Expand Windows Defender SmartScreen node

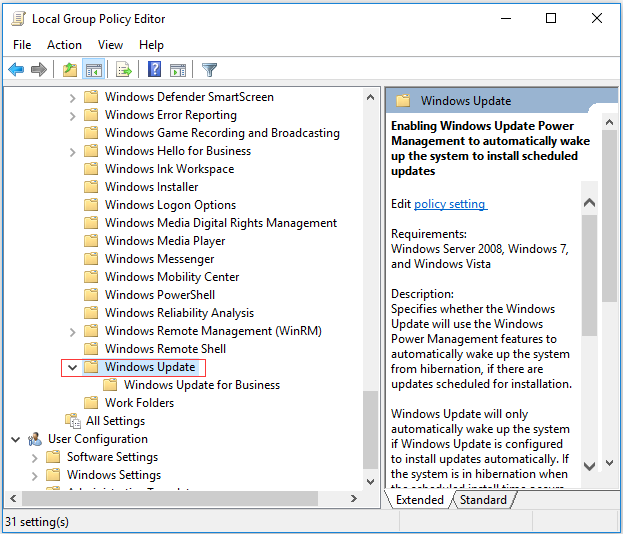pos(72,98)
